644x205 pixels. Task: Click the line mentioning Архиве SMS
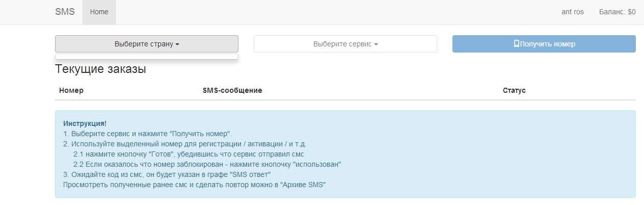[x=194, y=185]
